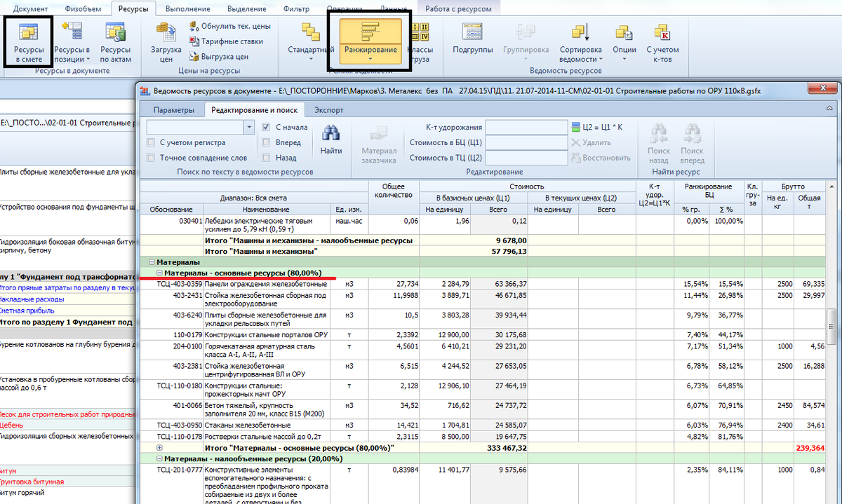This screenshot has width=842, height=504.
Task: Collapse Материалы - основные ресурсы group
Action: coord(159,273)
